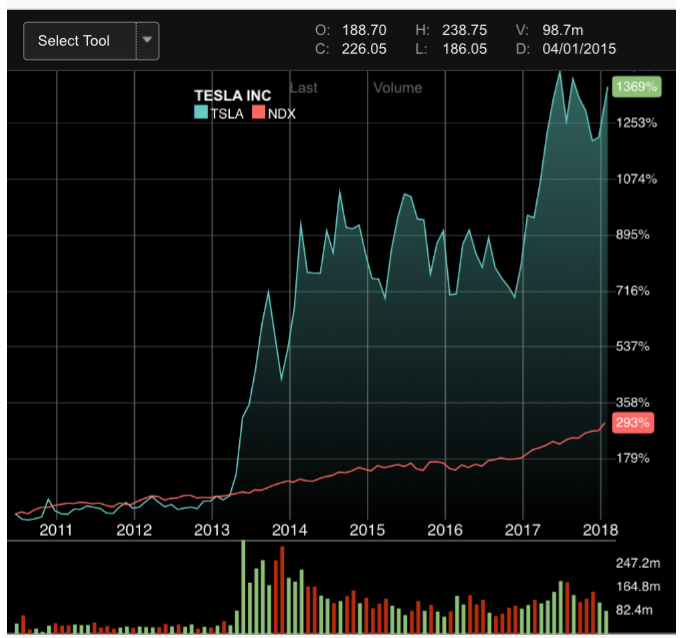
Task: Click the 2016 x-axis label
Action: [445, 530]
